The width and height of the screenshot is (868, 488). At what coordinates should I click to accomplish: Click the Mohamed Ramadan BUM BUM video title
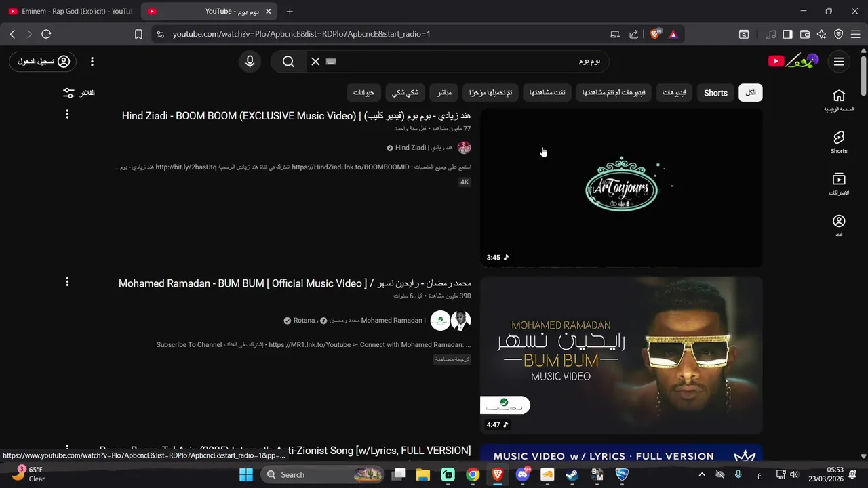click(x=294, y=283)
